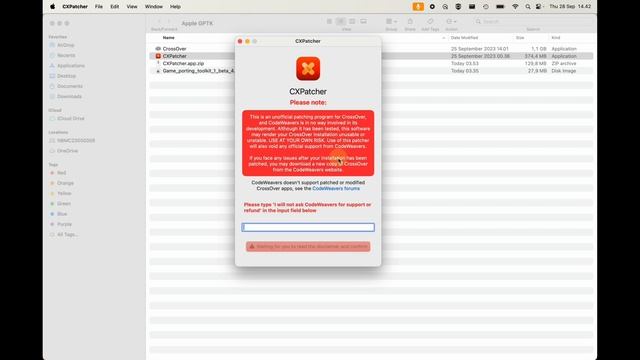640x360 pixels.
Task: Click the date and time in menu bar
Action: point(570,7)
